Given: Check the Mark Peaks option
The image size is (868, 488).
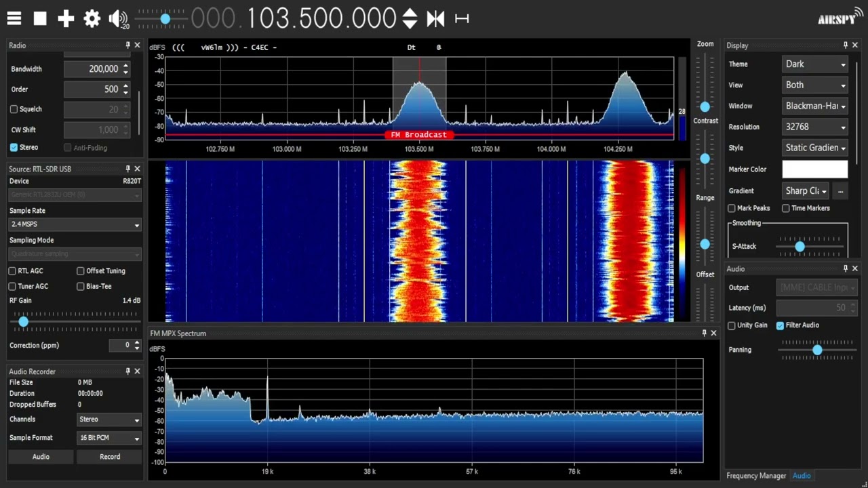Looking at the screenshot, I should click(x=732, y=209).
